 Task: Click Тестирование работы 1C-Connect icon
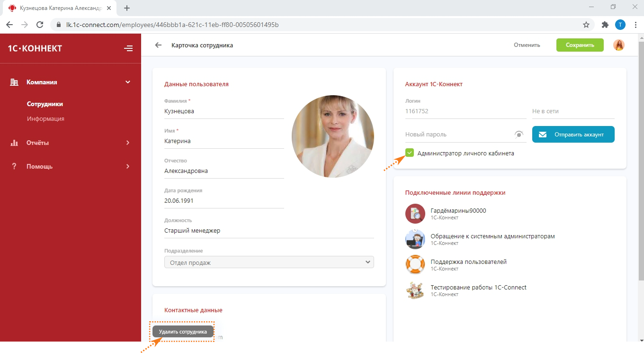coord(415,290)
